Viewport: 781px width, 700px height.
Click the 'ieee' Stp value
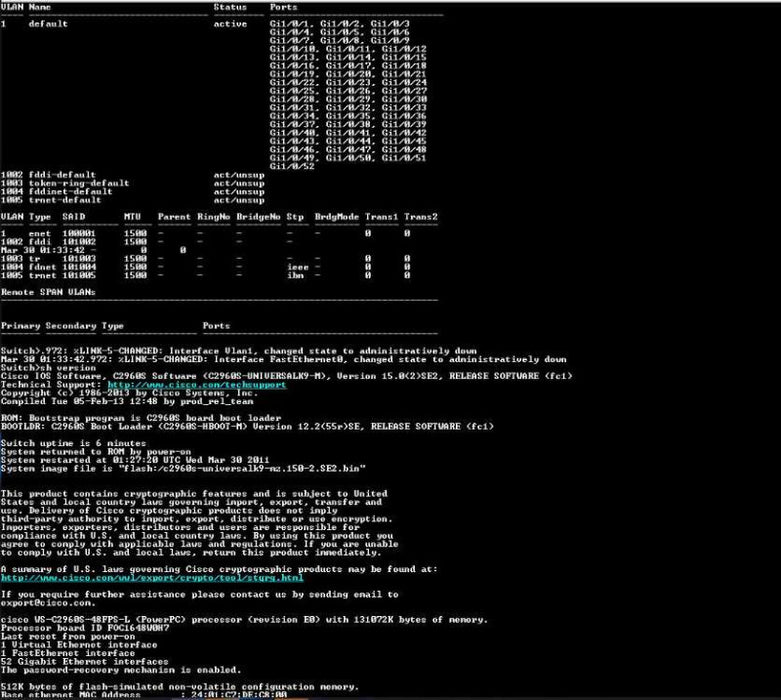(x=297, y=267)
